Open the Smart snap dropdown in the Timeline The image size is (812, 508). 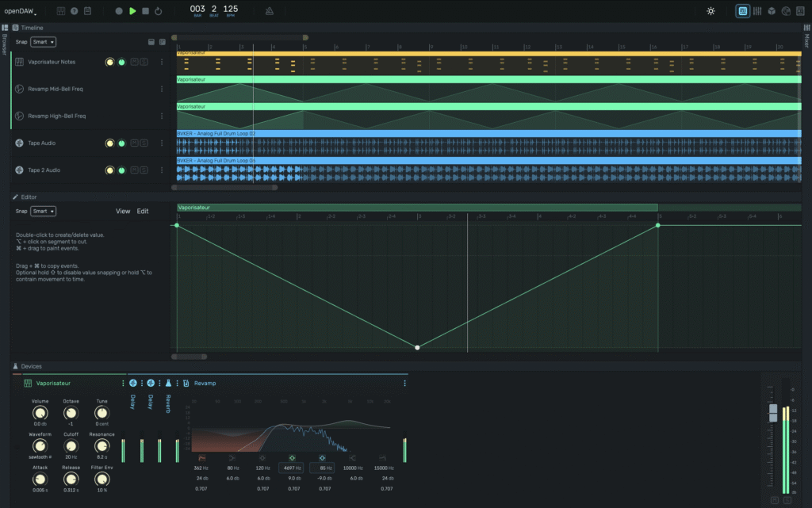43,40
